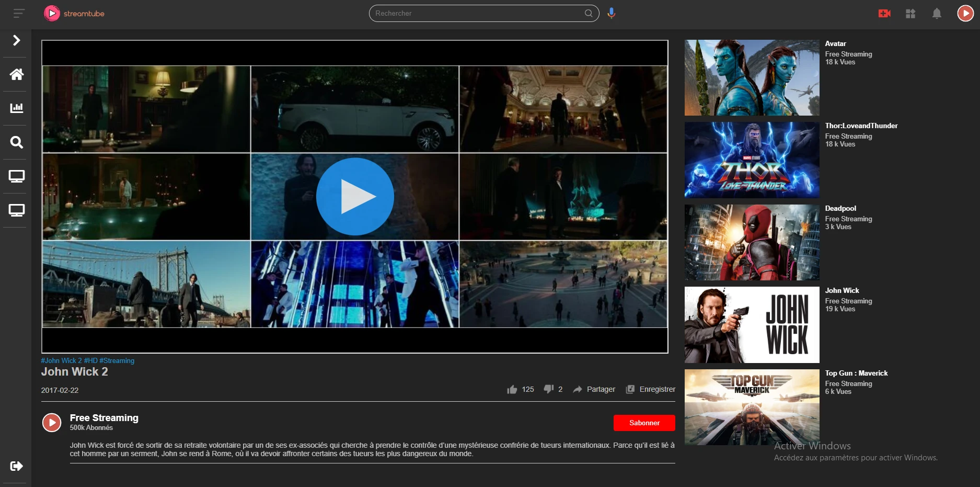
Task: Click the Partager label
Action: (601, 389)
